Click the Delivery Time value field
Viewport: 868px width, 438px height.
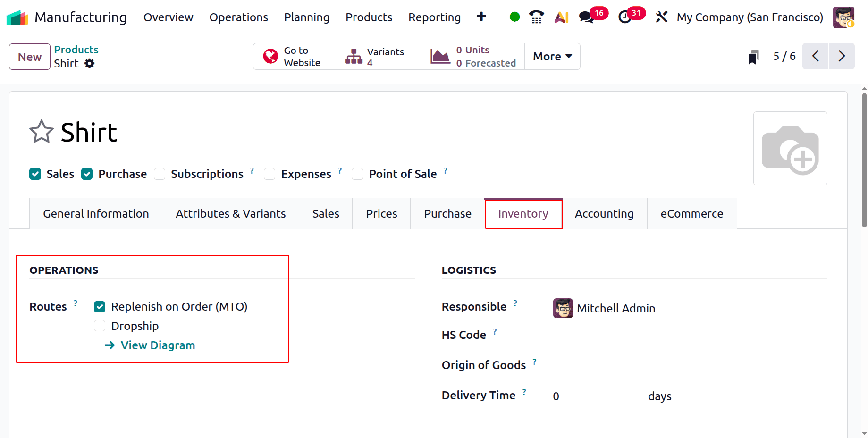[596, 396]
